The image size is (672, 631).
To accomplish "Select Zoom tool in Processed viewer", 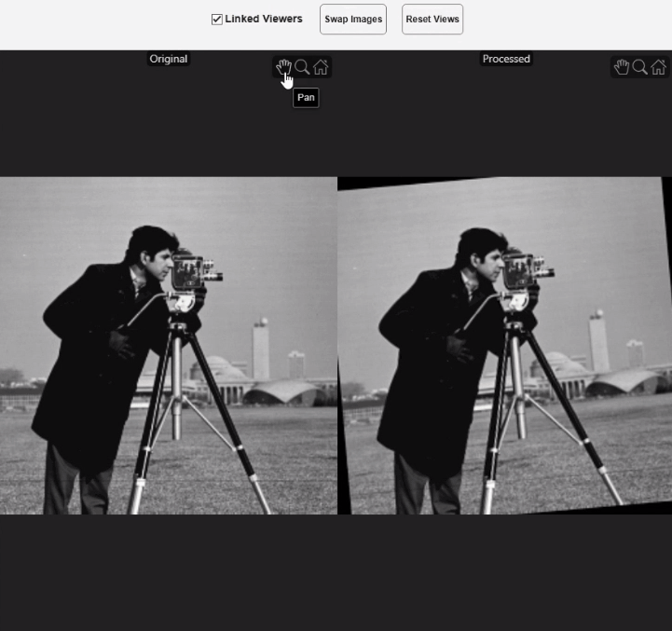I will (640, 67).
